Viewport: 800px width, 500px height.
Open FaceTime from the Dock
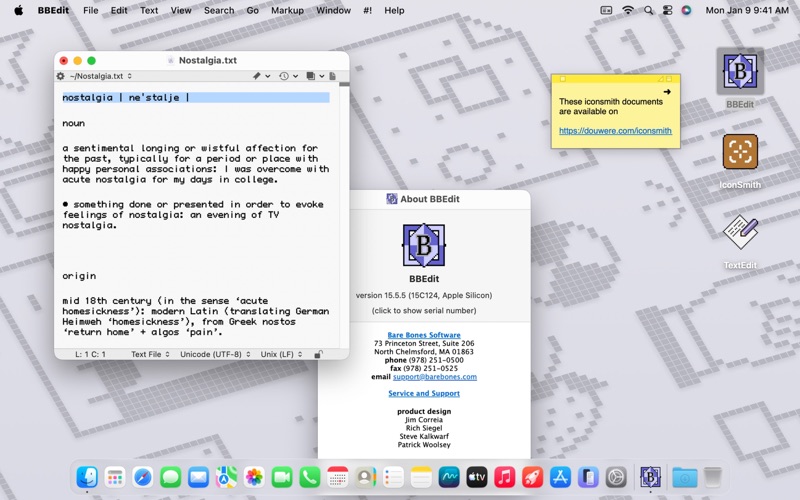tap(282, 478)
